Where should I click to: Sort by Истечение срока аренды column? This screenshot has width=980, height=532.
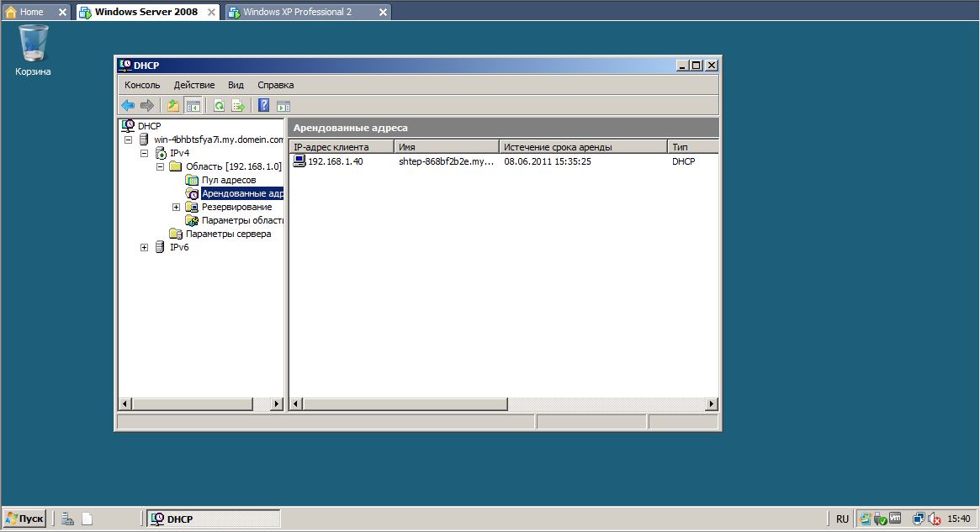[x=584, y=147]
